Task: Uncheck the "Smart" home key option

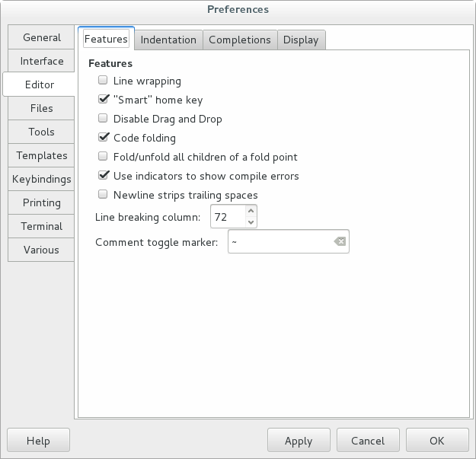Action: point(104,100)
